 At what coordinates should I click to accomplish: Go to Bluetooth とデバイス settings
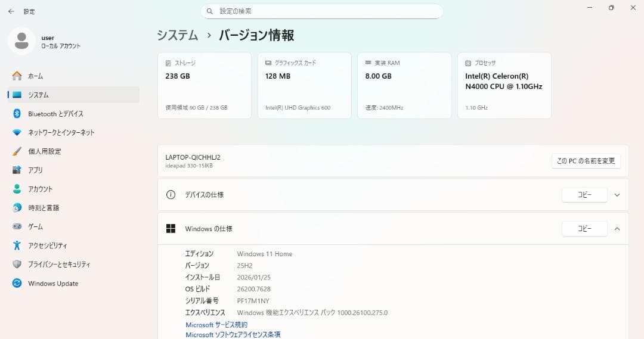point(74,114)
